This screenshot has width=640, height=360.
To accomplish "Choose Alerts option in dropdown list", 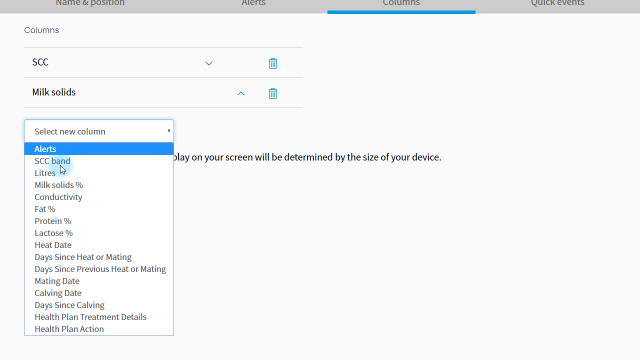I will pyautogui.click(x=99, y=149).
